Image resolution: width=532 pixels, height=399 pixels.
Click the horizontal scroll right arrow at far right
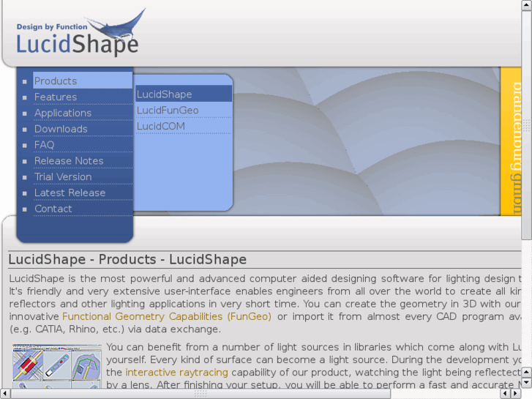(516, 394)
